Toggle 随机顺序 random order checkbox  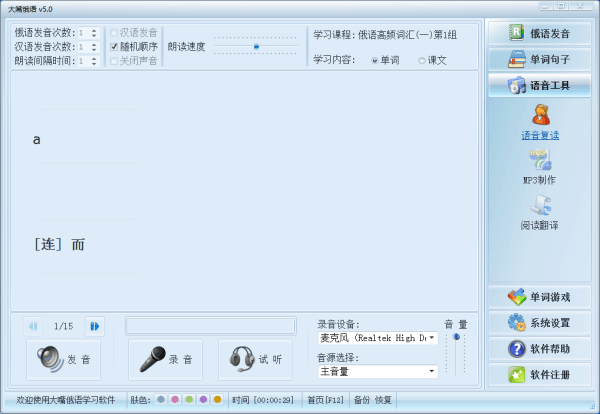tap(114, 46)
